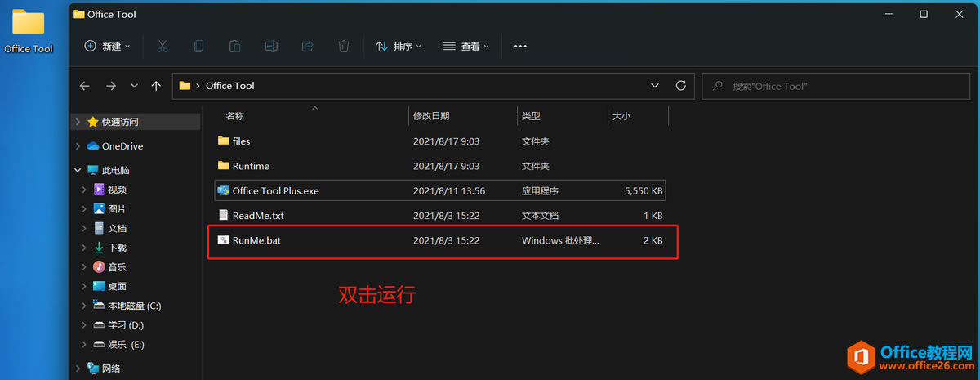Sort by the 修改日期 column header

pyautogui.click(x=431, y=116)
